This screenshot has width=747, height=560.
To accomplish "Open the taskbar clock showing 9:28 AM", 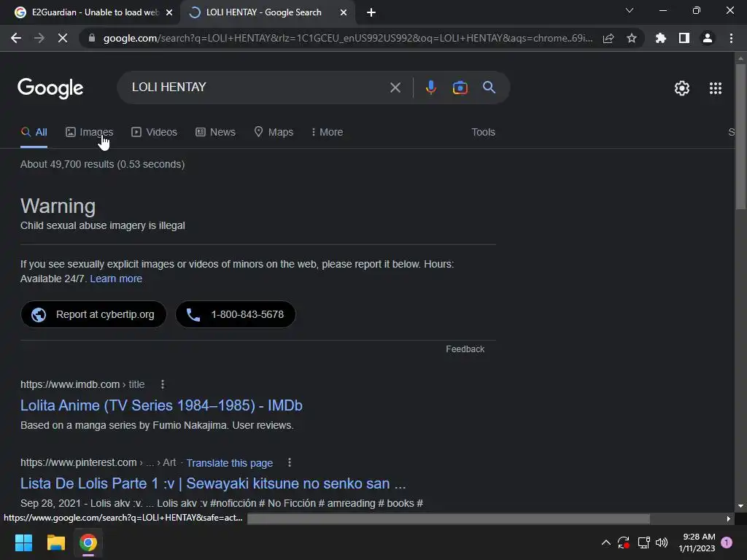I will [697, 542].
